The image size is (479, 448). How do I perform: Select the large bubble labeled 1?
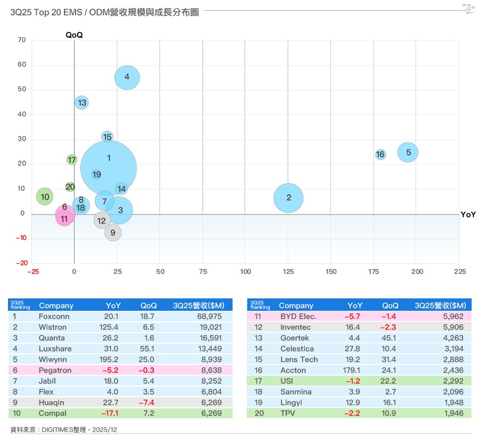[x=109, y=167]
